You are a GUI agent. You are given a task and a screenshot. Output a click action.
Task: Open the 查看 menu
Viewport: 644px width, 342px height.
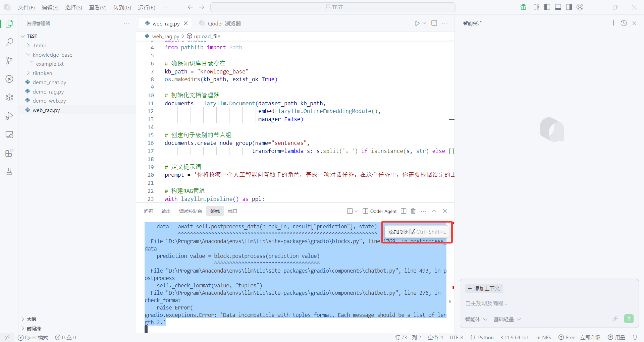pyautogui.click(x=98, y=7)
